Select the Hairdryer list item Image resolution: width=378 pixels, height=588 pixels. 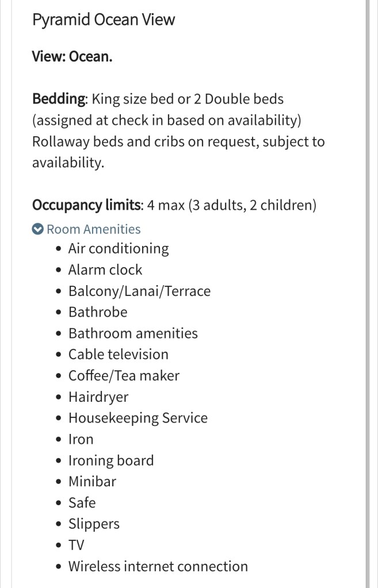coord(98,397)
